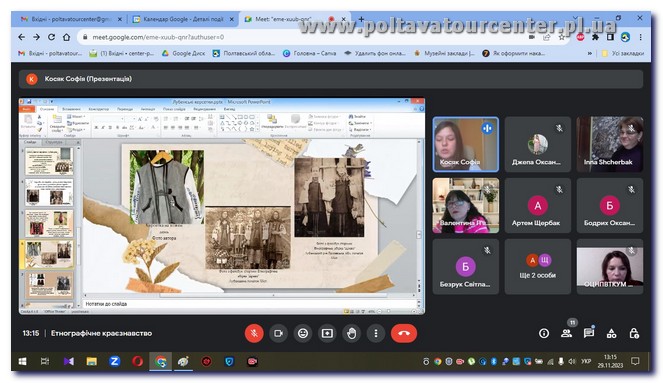
Task: Open the Усі закладки folder
Action: click(x=622, y=53)
